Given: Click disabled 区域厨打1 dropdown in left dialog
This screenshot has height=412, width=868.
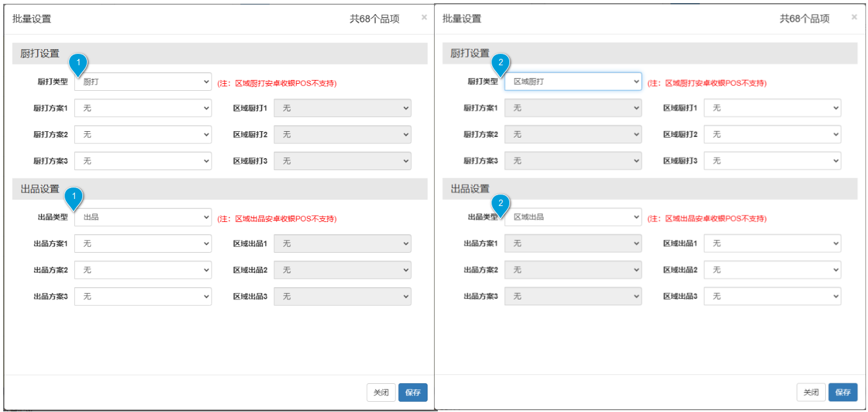Looking at the screenshot, I should click(x=343, y=108).
